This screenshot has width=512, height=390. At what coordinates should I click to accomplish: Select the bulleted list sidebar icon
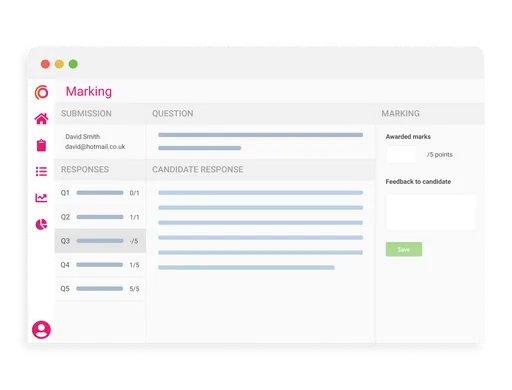coord(41,171)
